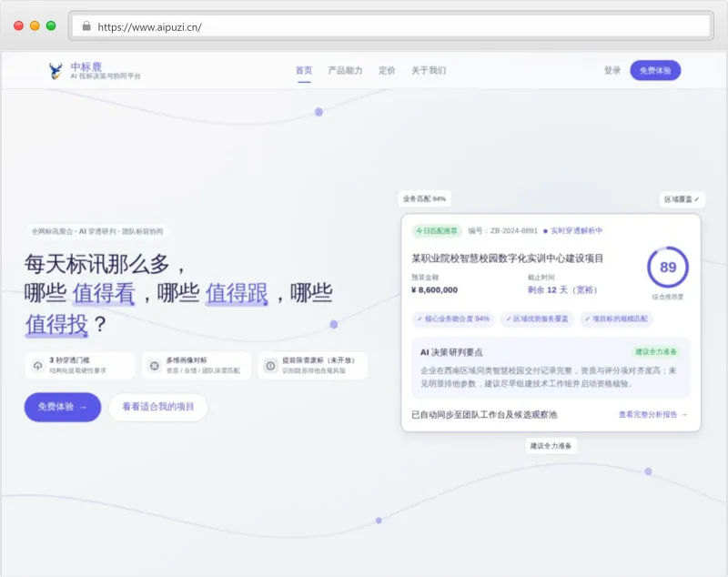
Task: Click the highlighted 值得投 text
Action: [x=56, y=325]
